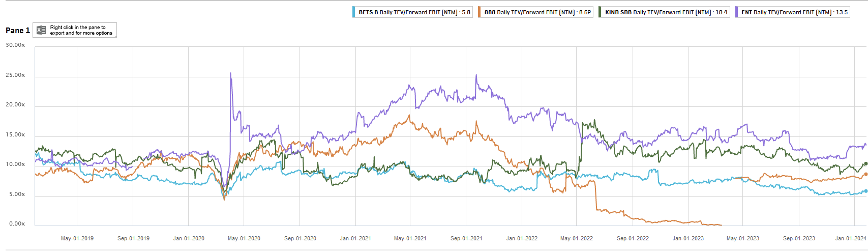
Task: Click the 15.00x y-axis label
Action: pos(15,135)
